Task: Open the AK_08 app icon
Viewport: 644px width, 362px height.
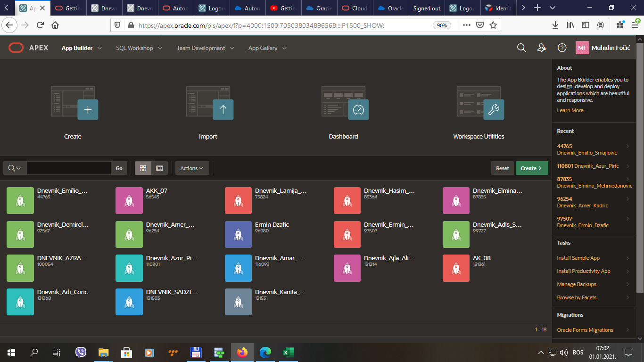Action: [x=456, y=268]
